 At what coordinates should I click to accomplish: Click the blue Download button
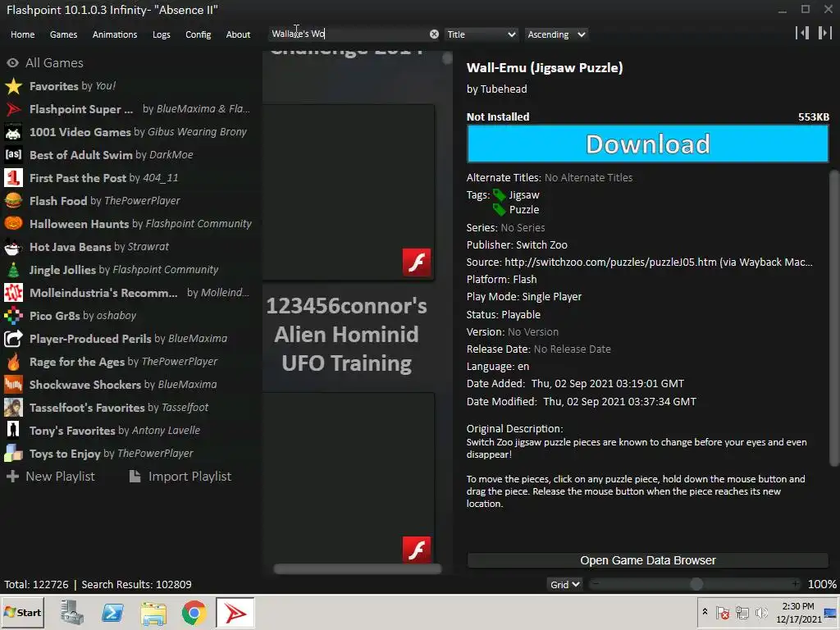[648, 144]
